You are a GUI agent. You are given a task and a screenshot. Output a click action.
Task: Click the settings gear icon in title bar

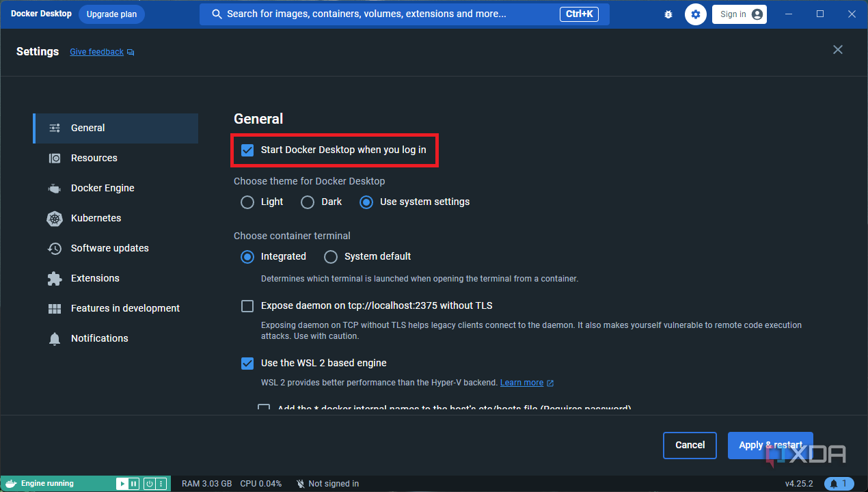[x=696, y=14]
